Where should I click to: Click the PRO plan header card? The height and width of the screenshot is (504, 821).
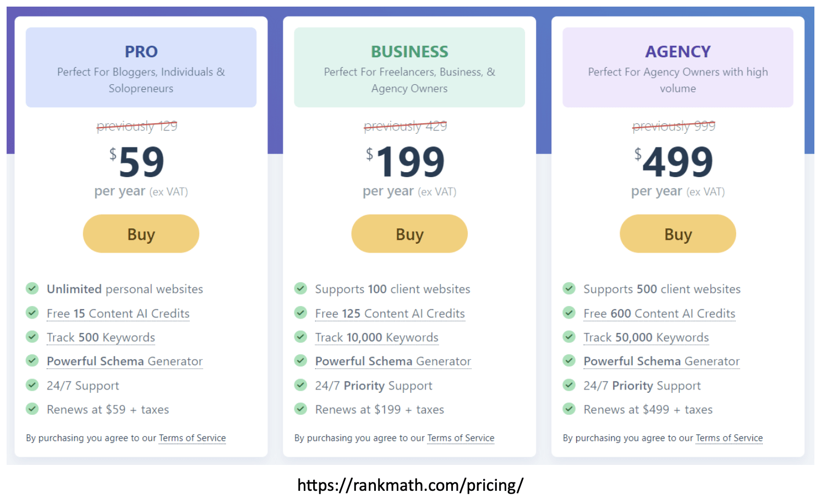[x=141, y=67]
